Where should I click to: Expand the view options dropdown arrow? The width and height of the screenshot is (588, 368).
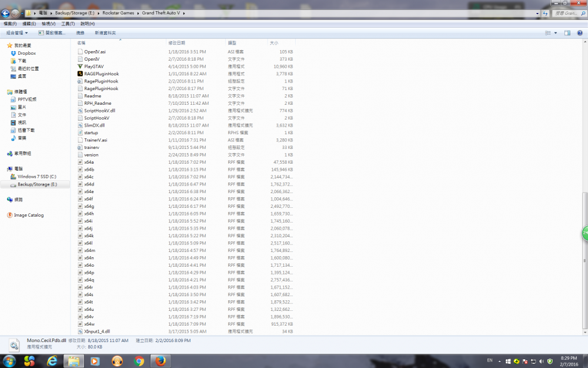pos(556,33)
